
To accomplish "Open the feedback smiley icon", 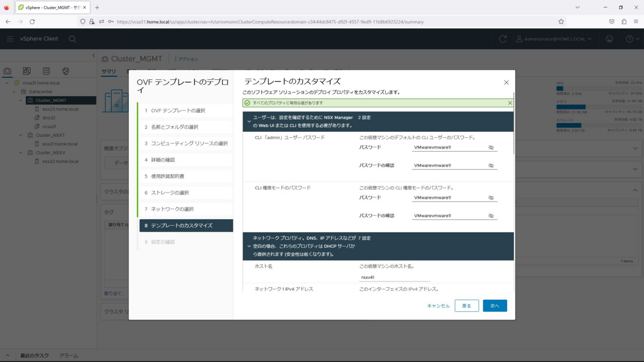I will pos(609,39).
